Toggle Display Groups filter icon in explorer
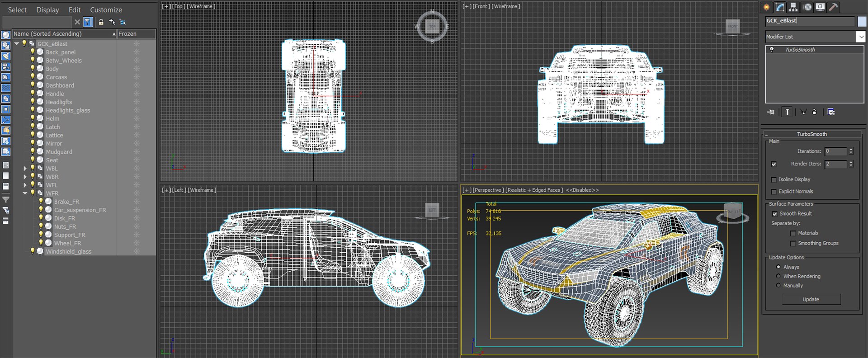This screenshot has width=868, height=358. coord(6,99)
